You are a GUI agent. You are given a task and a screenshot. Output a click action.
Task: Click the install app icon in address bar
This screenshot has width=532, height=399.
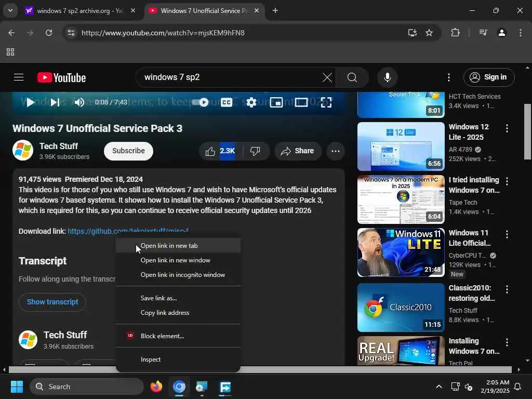(412, 33)
